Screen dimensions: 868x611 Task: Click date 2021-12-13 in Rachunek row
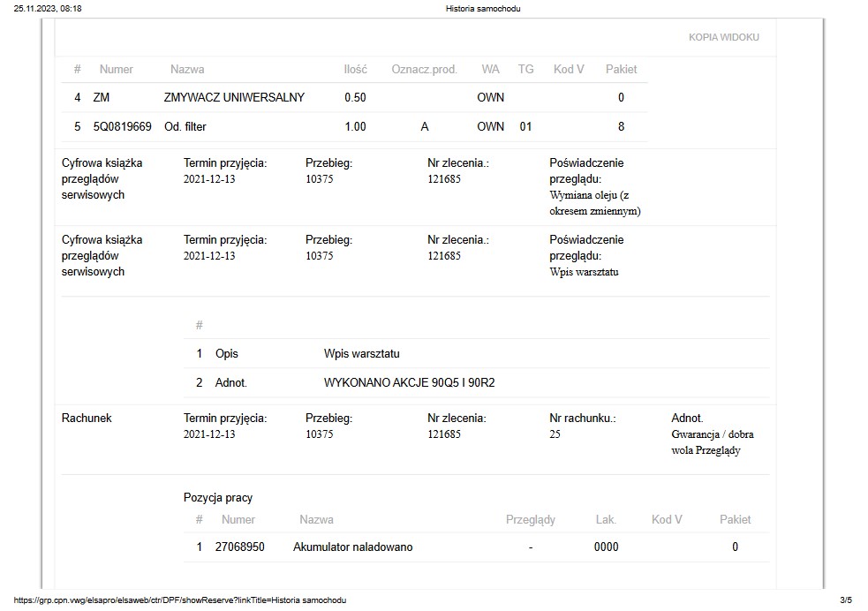click(x=209, y=434)
